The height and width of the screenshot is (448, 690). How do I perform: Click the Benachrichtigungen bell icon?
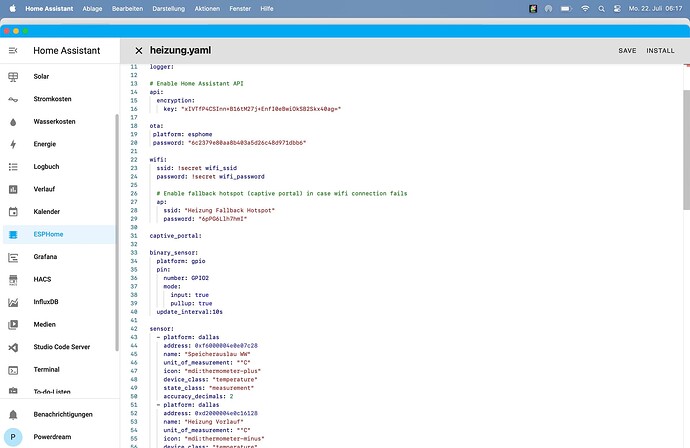pyautogui.click(x=13, y=414)
